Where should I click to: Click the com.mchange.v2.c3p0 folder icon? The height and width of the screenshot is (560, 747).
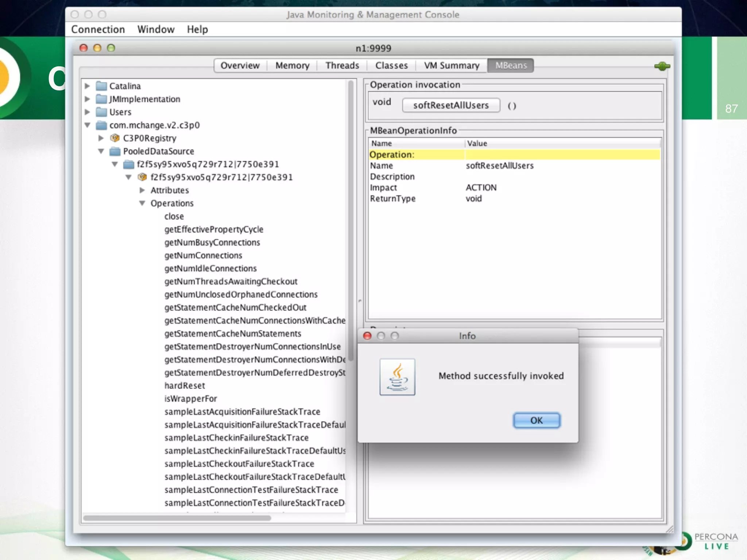tap(101, 125)
